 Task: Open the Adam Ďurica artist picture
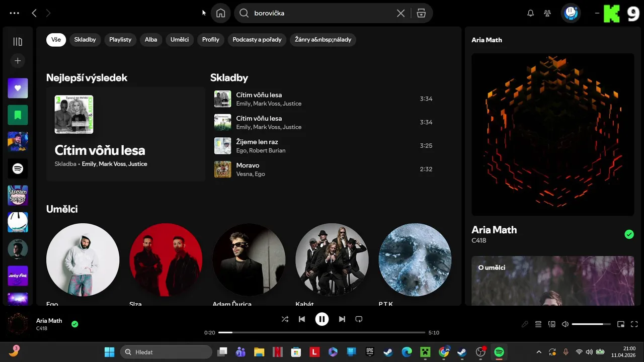249,260
